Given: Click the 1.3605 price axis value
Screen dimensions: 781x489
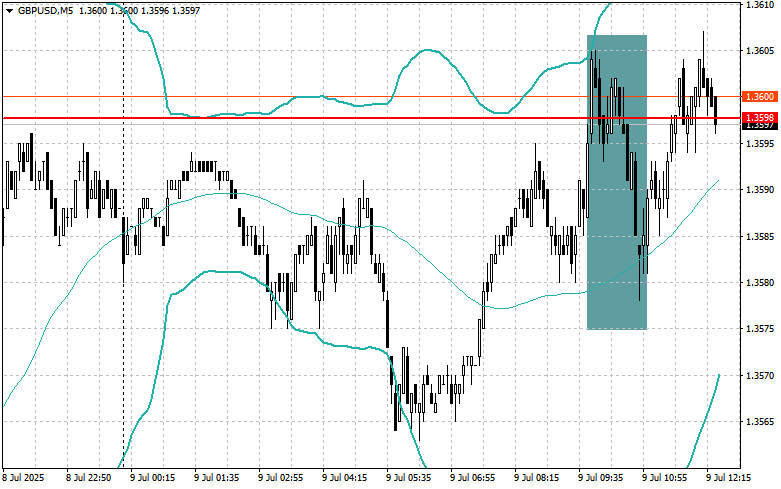Looking at the screenshot, I should [760, 51].
